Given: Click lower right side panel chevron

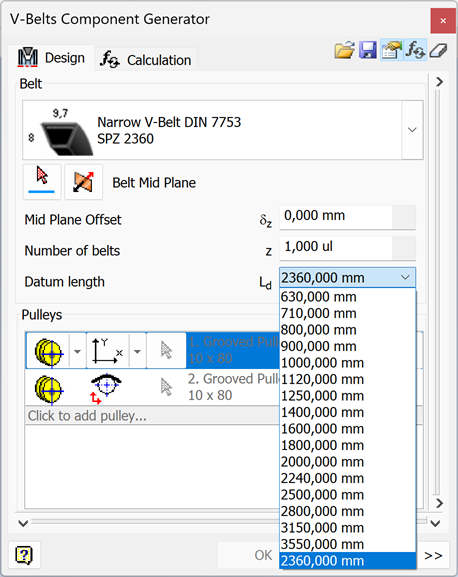Looking at the screenshot, I should pyautogui.click(x=439, y=503).
